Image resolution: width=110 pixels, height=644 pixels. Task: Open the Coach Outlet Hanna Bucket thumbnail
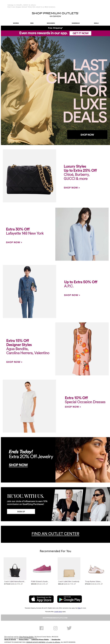click(x=15, y=569)
